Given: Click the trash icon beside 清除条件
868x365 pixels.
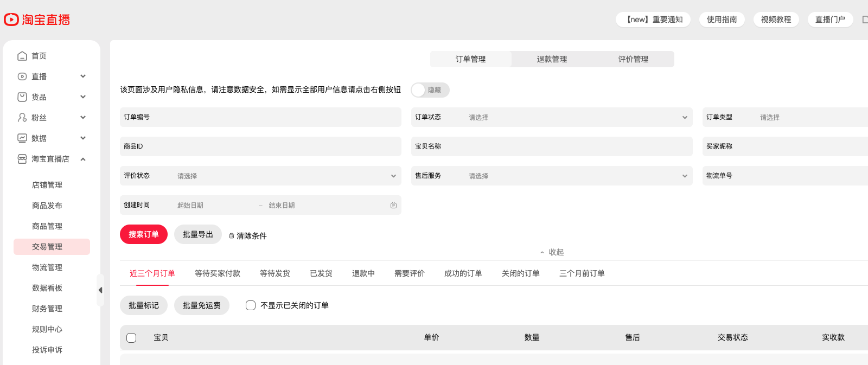Looking at the screenshot, I should [232, 236].
